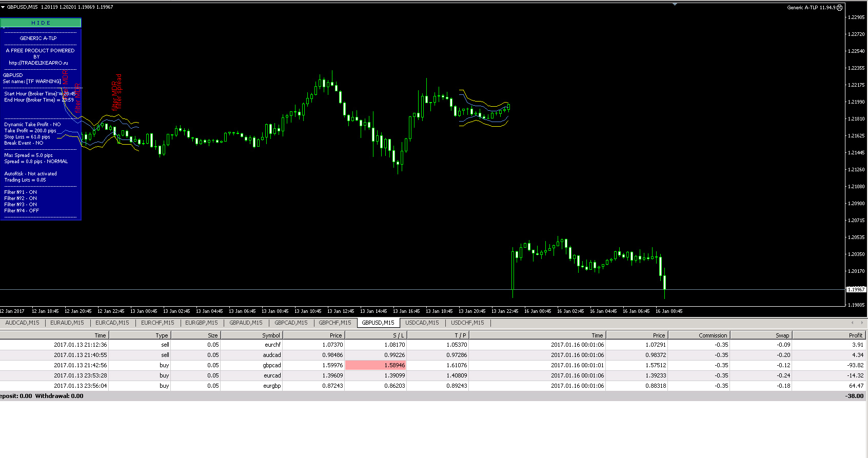Screen dimensions: 868x458
Task: Click the current price label 1.19967
Action: coord(856,289)
